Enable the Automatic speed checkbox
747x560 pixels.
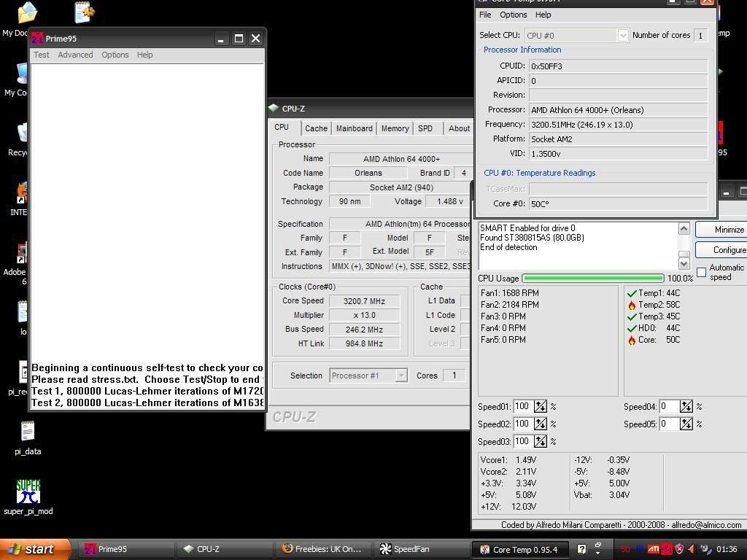point(701,272)
